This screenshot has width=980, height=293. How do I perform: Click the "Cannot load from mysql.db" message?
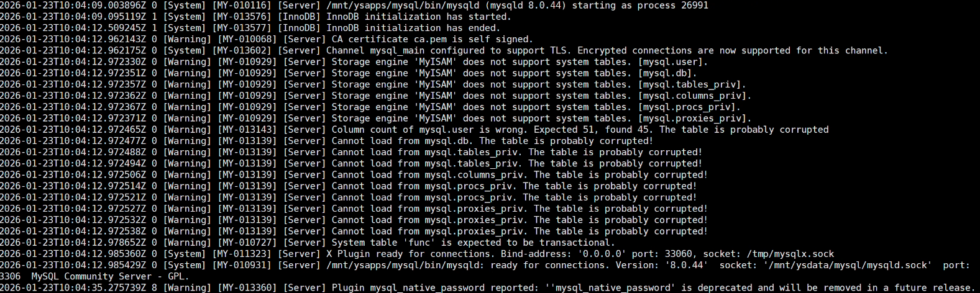(x=403, y=141)
